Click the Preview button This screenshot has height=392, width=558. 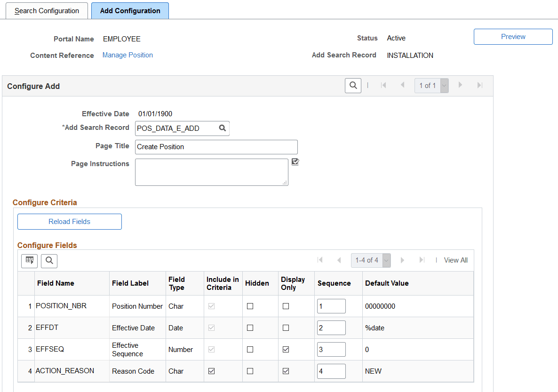pos(513,36)
